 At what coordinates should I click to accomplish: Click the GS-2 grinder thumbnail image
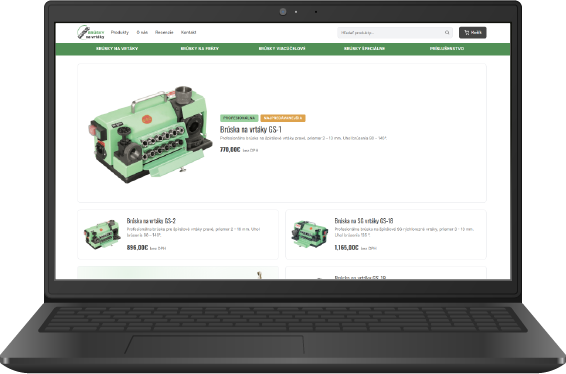click(x=102, y=234)
